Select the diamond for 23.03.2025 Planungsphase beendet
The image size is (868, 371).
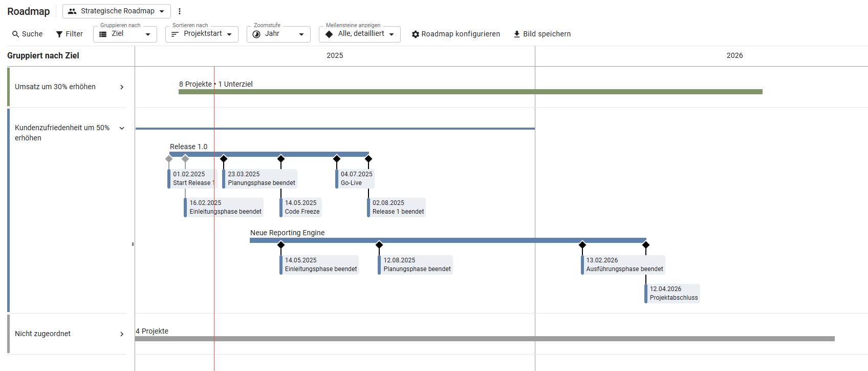(x=224, y=159)
